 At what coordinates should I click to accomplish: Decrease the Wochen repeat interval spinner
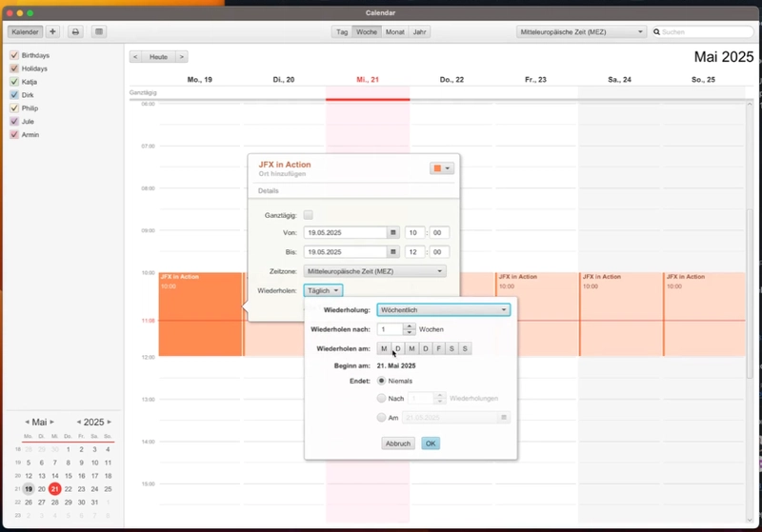pos(410,332)
